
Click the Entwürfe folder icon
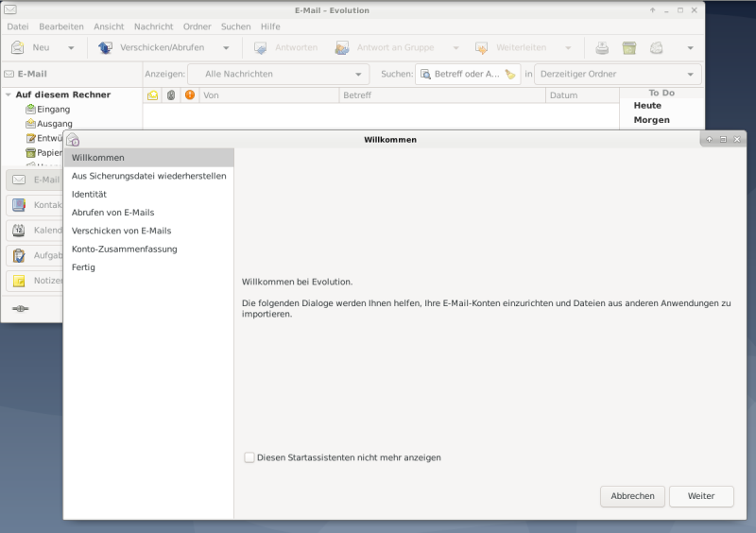[x=30, y=138]
